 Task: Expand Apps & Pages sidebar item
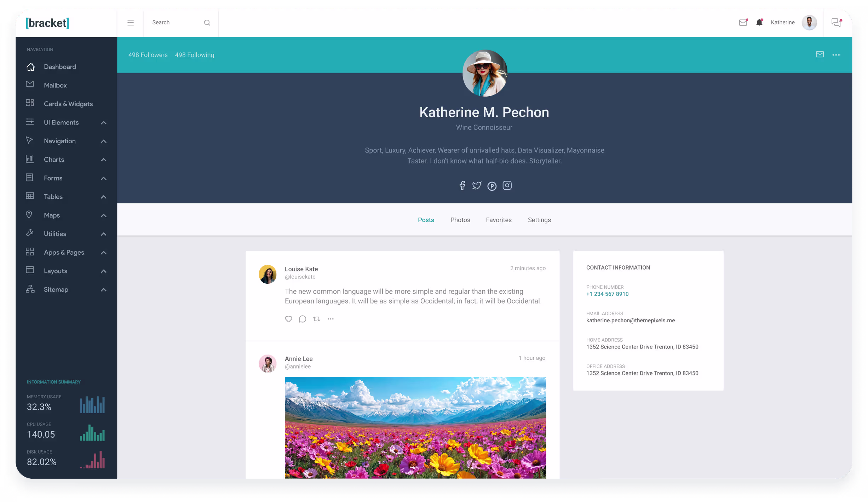(66, 252)
